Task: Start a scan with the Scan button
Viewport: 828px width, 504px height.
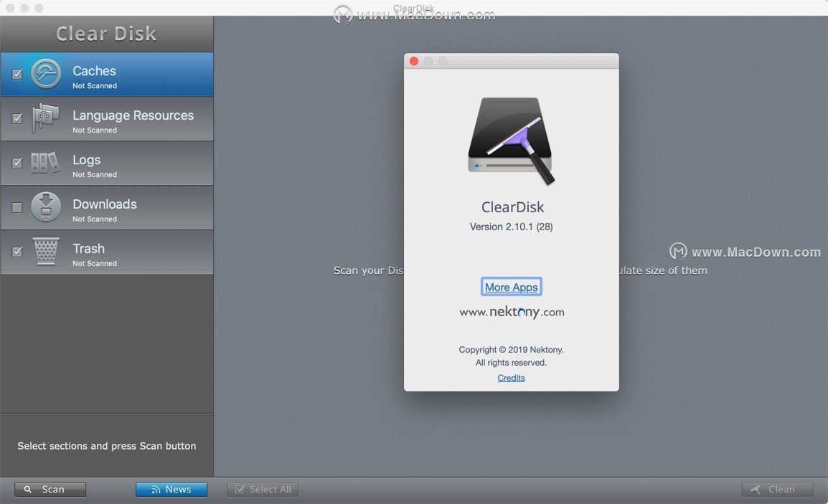Action: point(50,489)
